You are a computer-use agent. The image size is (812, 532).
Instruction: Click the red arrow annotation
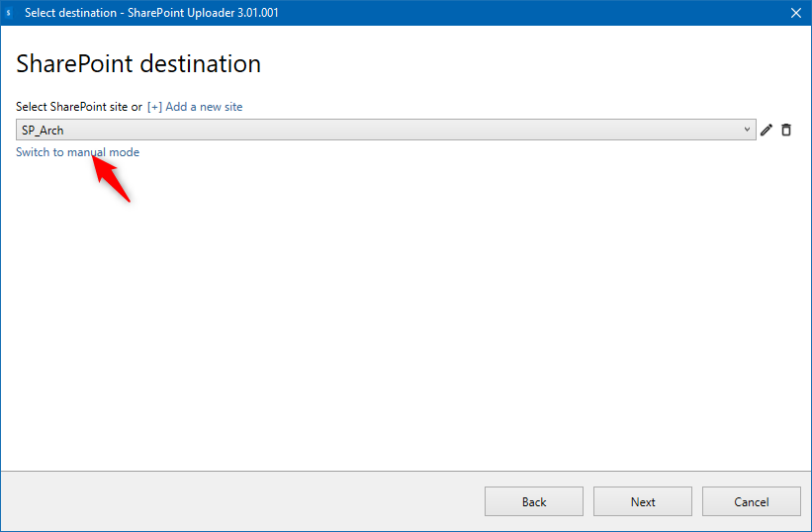[x=111, y=178]
